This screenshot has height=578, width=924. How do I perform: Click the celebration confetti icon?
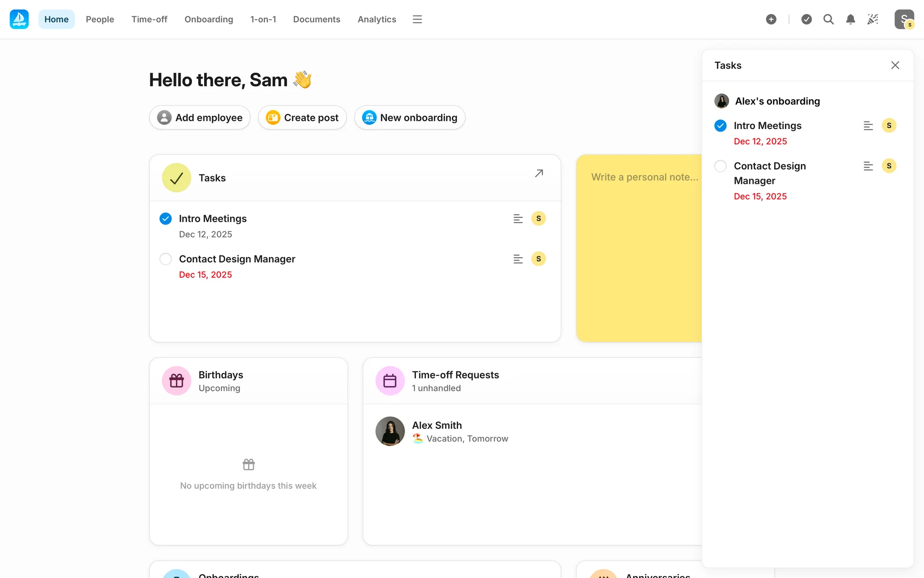pyautogui.click(x=873, y=19)
